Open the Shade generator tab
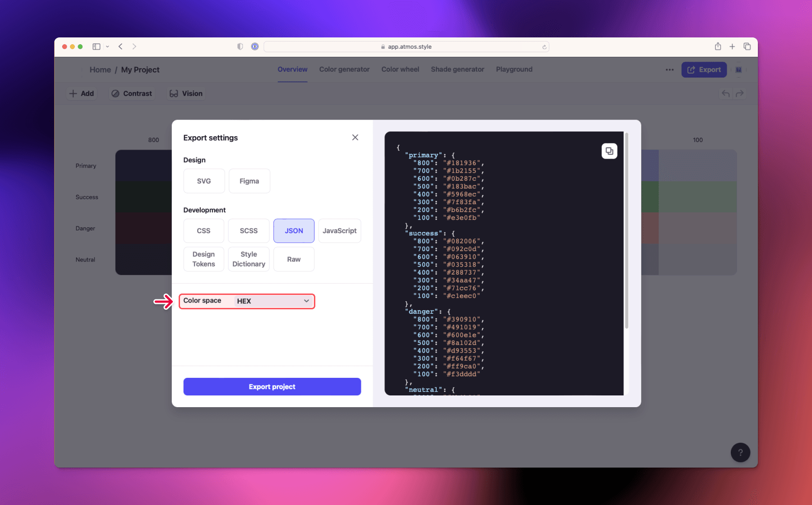812x505 pixels. 457,69
